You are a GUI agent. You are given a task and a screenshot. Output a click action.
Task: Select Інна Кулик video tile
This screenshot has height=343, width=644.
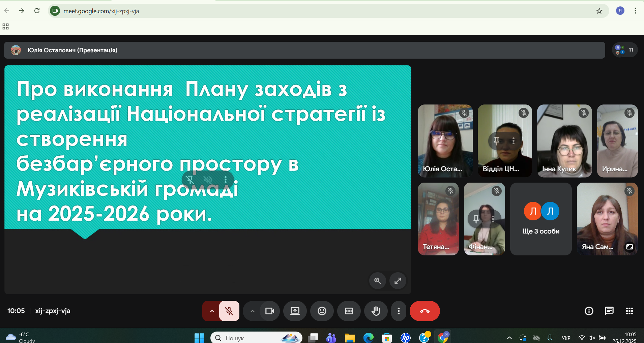coord(564,141)
